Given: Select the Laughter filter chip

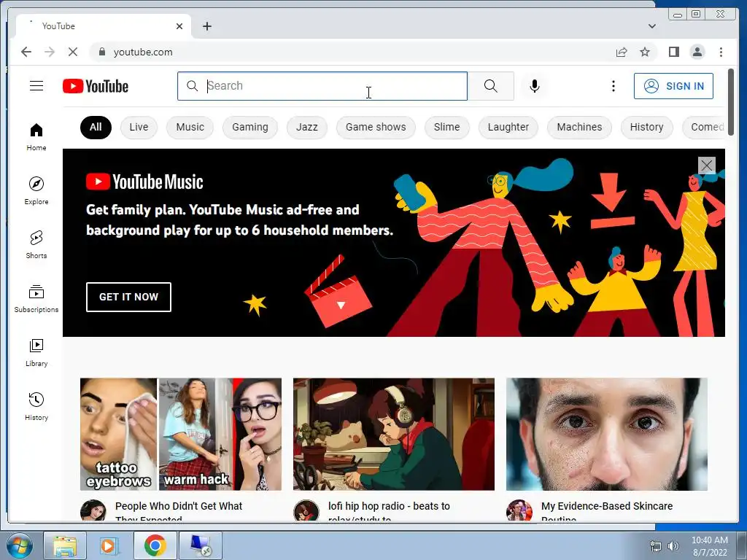Looking at the screenshot, I should [x=508, y=127].
